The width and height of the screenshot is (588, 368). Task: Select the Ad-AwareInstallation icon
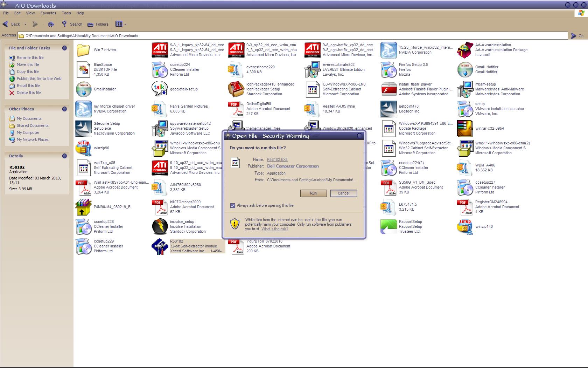(465, 50)
